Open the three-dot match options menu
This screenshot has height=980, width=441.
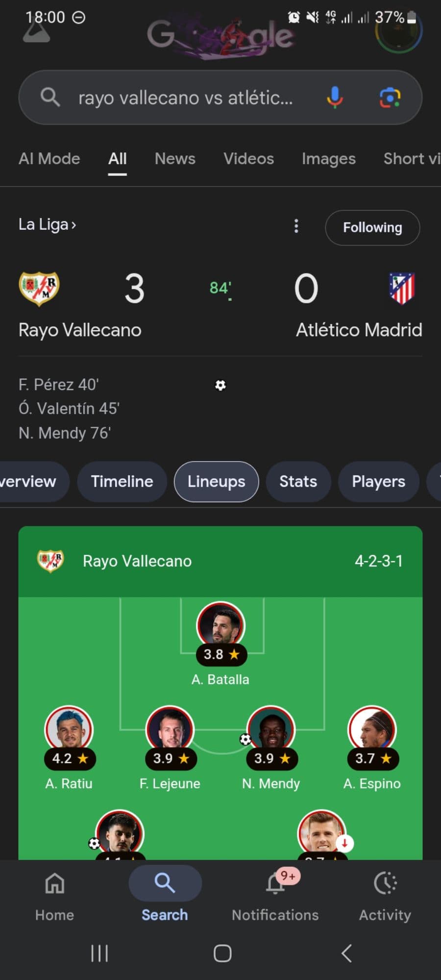(x=296, y=226)
